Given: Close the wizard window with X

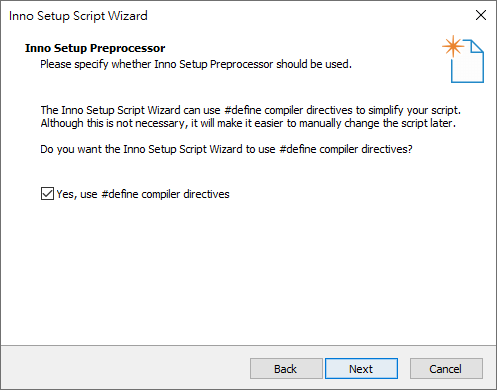Looking at the screenshot, I should (481, 15).
